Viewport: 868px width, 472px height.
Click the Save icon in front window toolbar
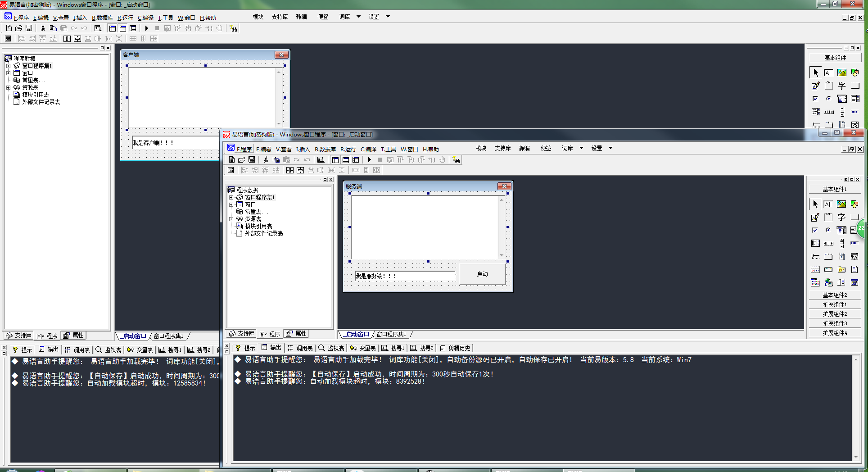click(252, 160)
